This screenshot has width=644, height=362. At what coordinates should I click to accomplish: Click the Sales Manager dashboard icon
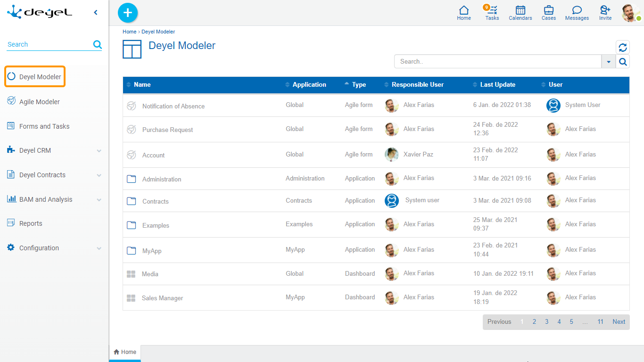click(131, 298)
